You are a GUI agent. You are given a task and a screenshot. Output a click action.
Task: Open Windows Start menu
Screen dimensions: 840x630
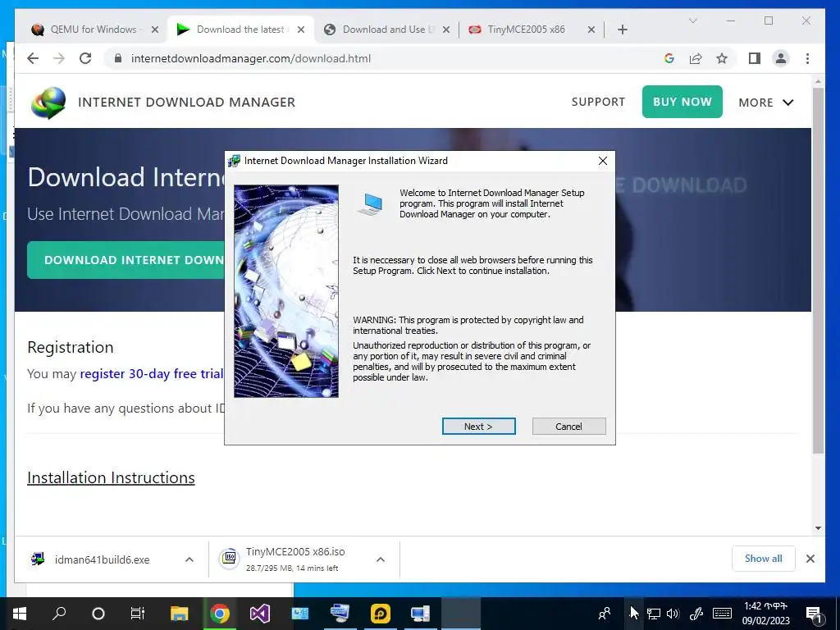point(20,614)
